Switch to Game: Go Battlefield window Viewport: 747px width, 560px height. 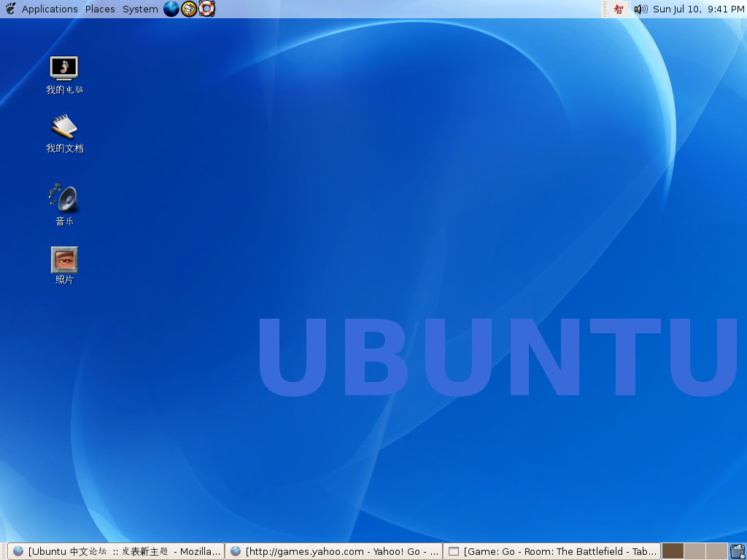[551, 551]
